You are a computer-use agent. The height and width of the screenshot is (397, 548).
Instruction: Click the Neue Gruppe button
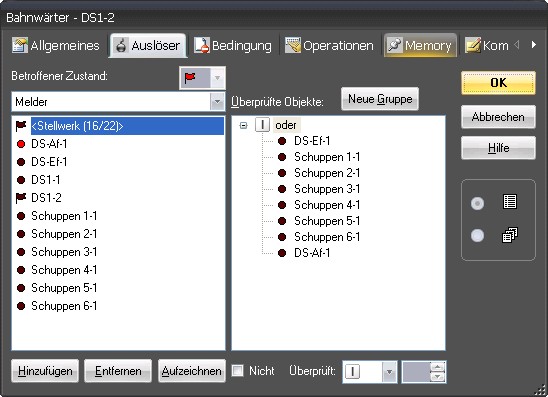[380, 99]
